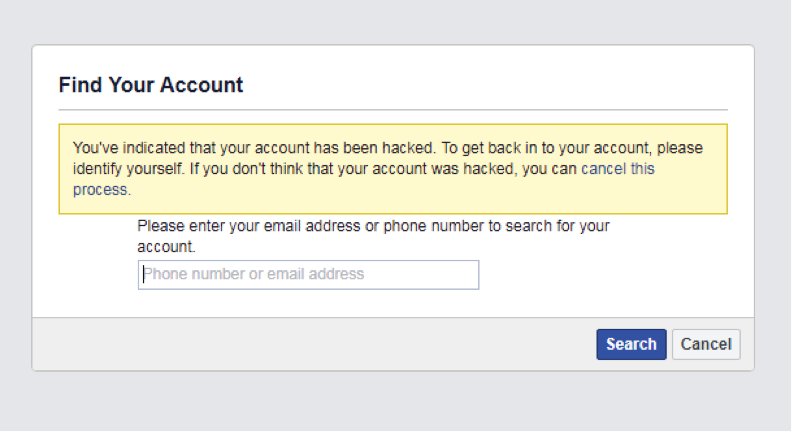Screen dimensions: 792x432
Task: Click white space right of the input field
Action: tap(600, 275)
